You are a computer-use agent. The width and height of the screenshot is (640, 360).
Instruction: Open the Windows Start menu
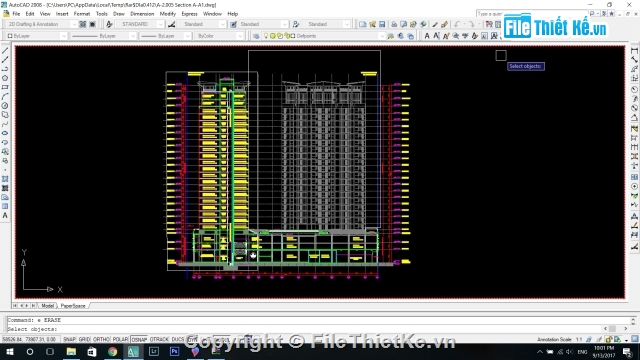point(9,351)
